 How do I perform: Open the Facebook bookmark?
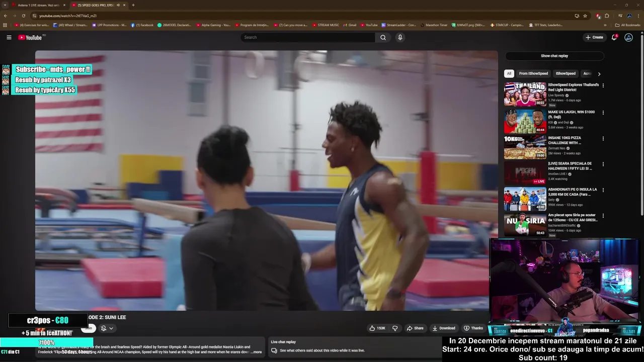(142, 25)
